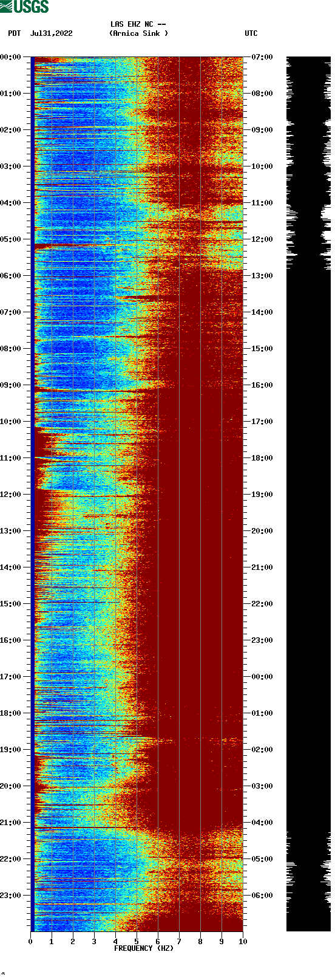Click the spectrogram plot area
Screen dimensions: 335x980
pyautogui.click(x=137, y=494)
